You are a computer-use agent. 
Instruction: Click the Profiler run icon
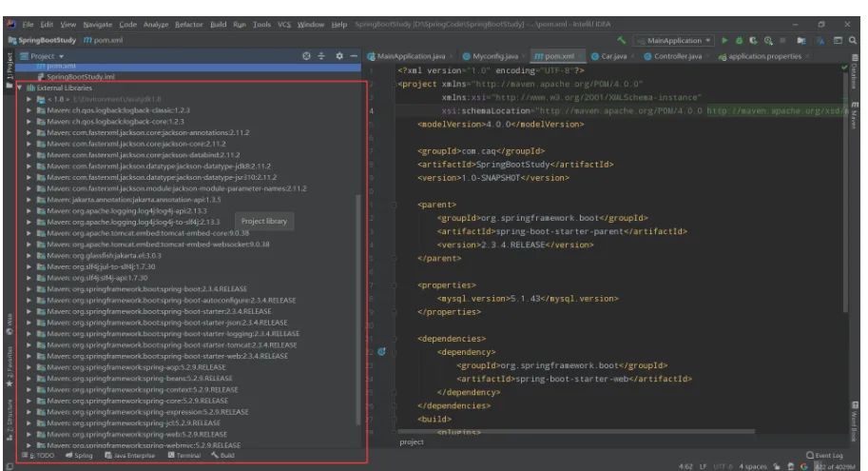point(768,41)
